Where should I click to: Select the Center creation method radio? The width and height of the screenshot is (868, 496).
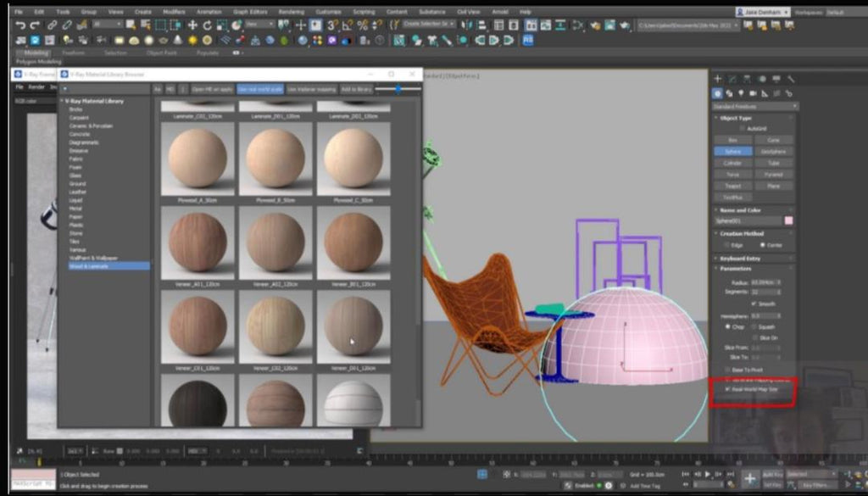[762, 245]
